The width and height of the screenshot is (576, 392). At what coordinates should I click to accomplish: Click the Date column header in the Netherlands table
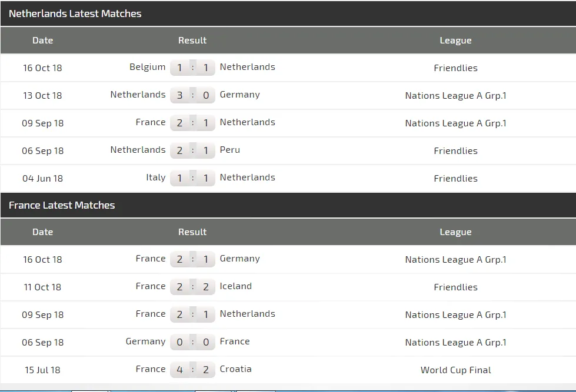click(x=42, y=41)
